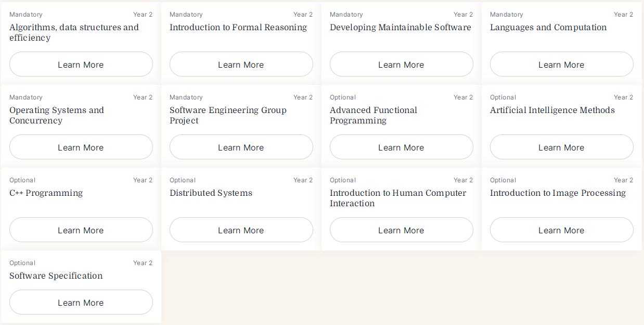Click Learn More under Languages and Computation

click(562, 64)
